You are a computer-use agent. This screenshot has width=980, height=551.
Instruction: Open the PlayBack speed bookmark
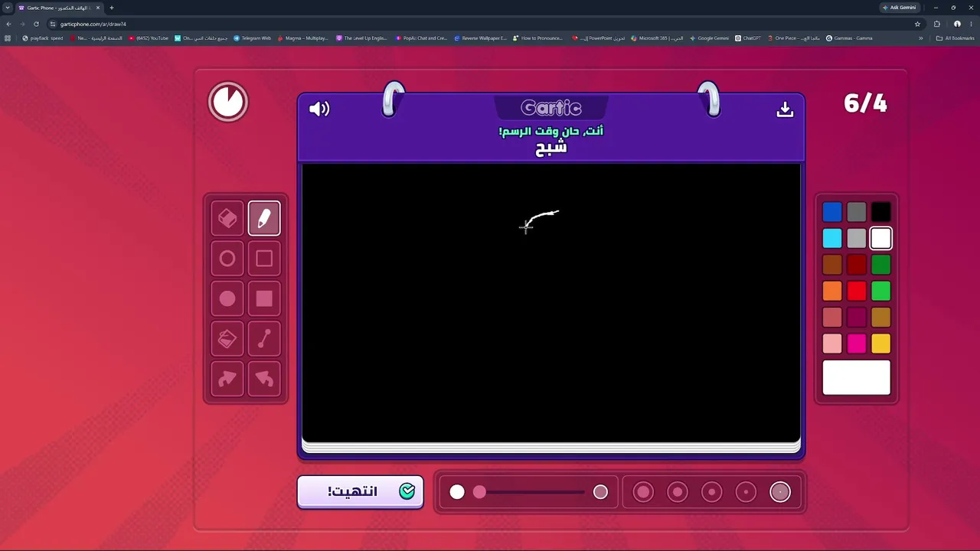(43, 38)
